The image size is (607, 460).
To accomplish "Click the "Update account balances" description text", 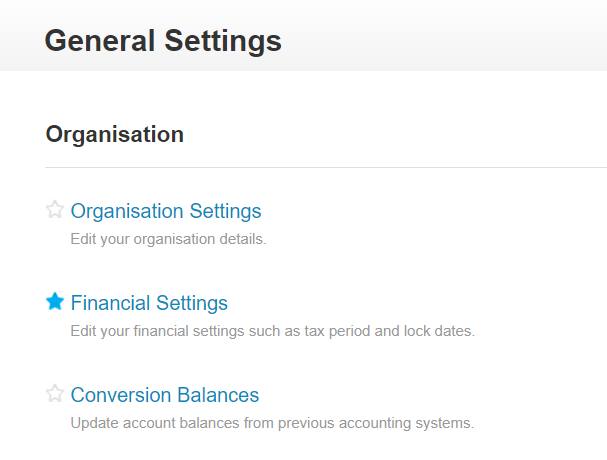I will pyautogui.click(x=272, y=423).
